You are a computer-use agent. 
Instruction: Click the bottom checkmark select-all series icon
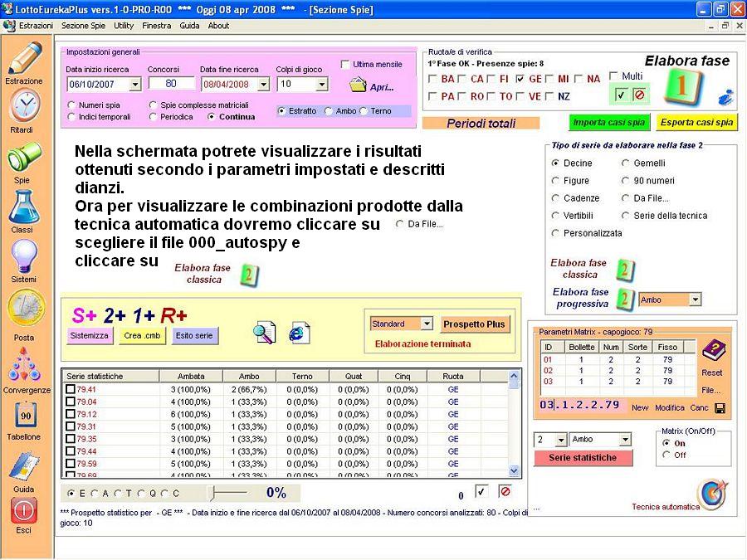point(481,491)
